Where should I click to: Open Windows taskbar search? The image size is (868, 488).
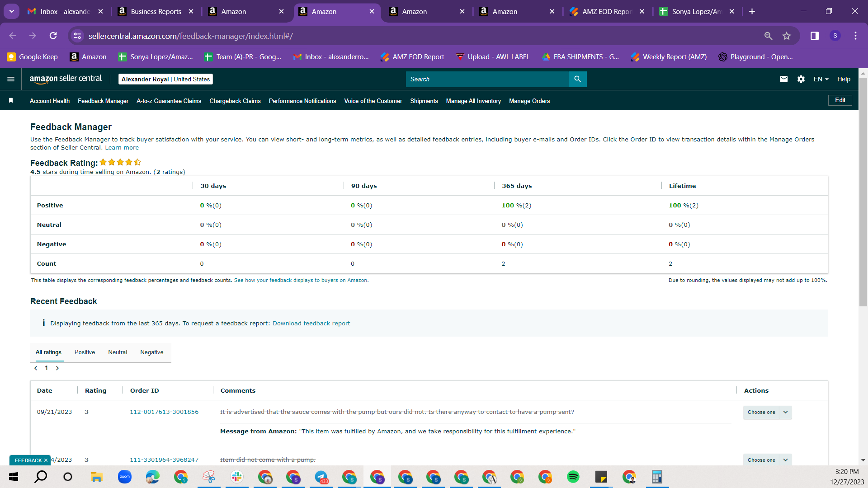coord(41,477)
